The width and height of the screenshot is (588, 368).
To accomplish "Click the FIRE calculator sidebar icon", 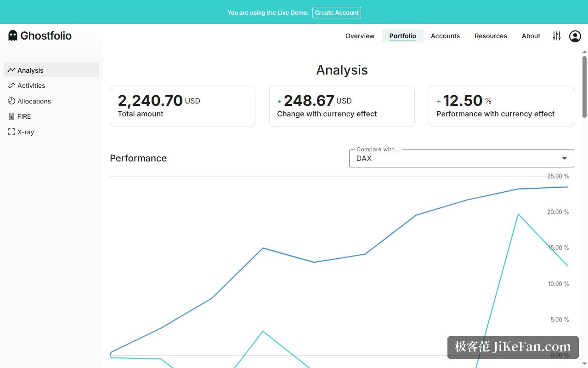I will [11, 116].
